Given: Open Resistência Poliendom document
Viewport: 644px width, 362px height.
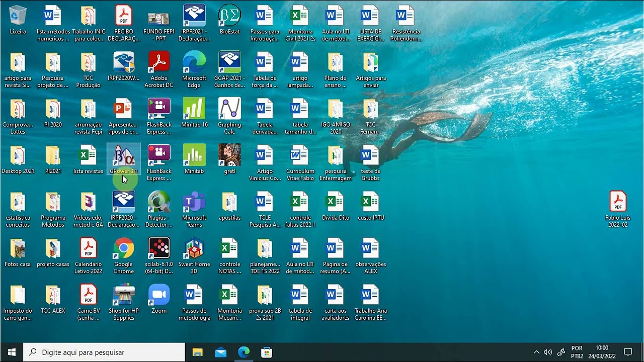Looking at the screenshot, I should pyautogui.click(x=406, y=24).
